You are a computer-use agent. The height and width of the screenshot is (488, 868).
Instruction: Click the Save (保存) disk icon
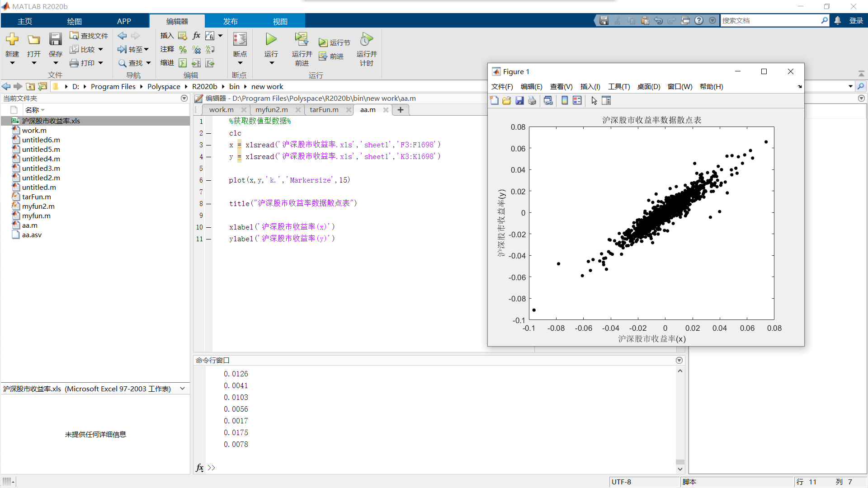(55, 40)
